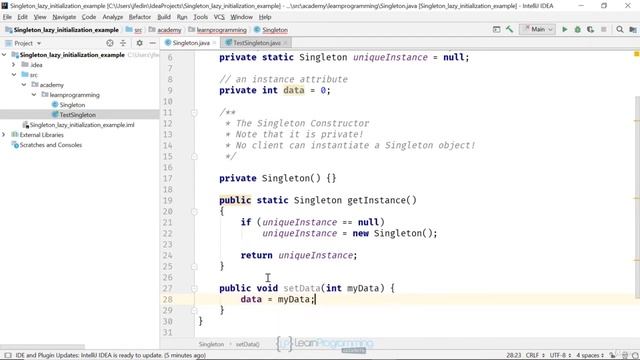The width and height of the screenshot is (640, 360).
Task: Click the src breadcrumb in navigation bar
Action: tap(134, 30)
